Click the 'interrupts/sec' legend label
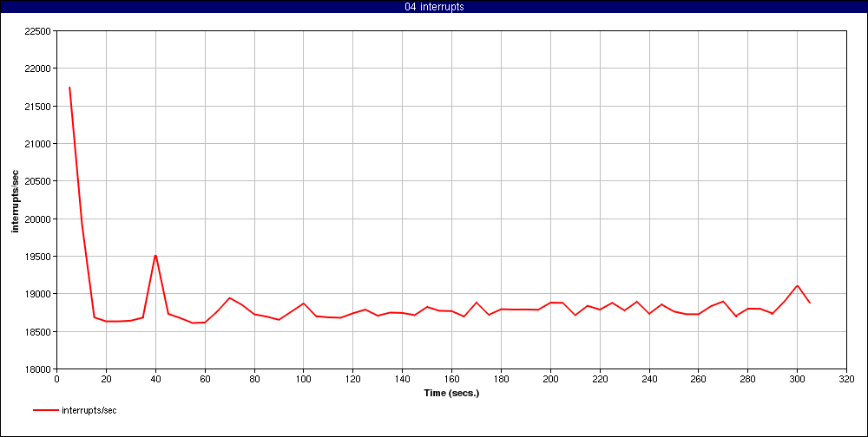 (x=89, y=410)
